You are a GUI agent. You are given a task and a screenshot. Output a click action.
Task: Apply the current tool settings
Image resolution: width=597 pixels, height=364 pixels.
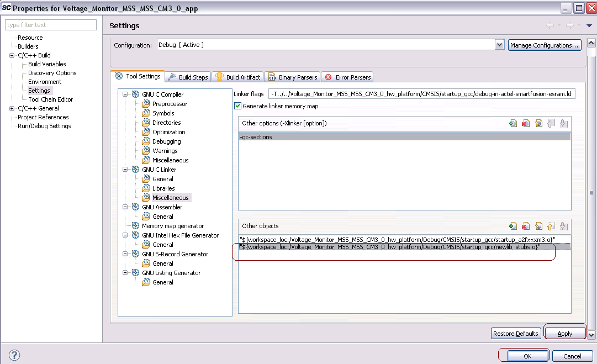[x=564, y=333]
